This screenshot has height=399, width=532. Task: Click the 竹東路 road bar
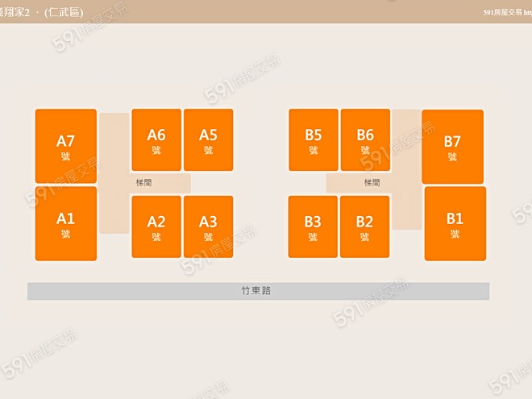click(258, 291)
